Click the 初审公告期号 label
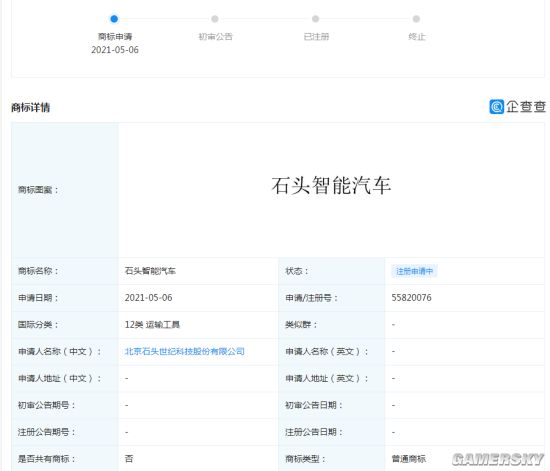The width and height of the screenshot is (550, 471). (46, 405)
